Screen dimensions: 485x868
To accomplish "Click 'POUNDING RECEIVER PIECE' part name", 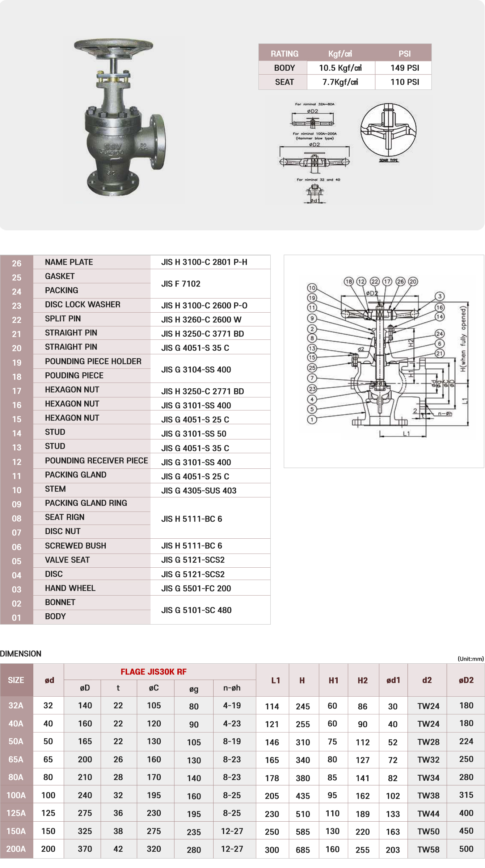I will pyautogui.click(x=96, y=461).
